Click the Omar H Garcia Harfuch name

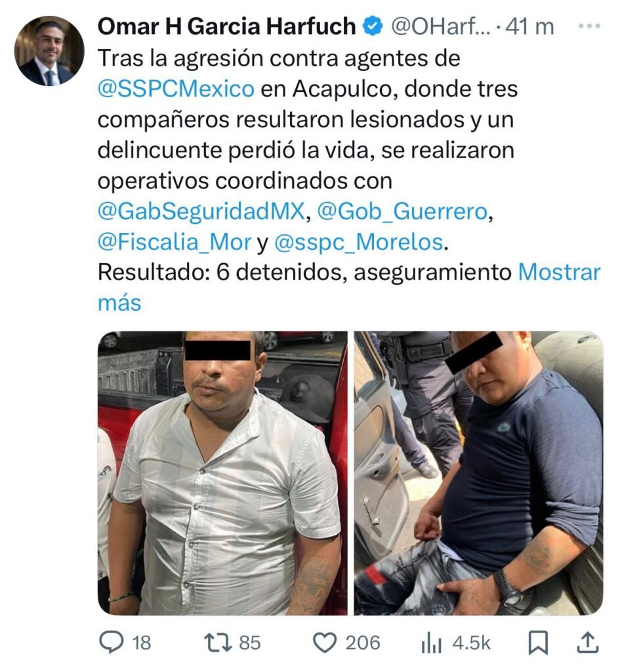coord(227,26)
